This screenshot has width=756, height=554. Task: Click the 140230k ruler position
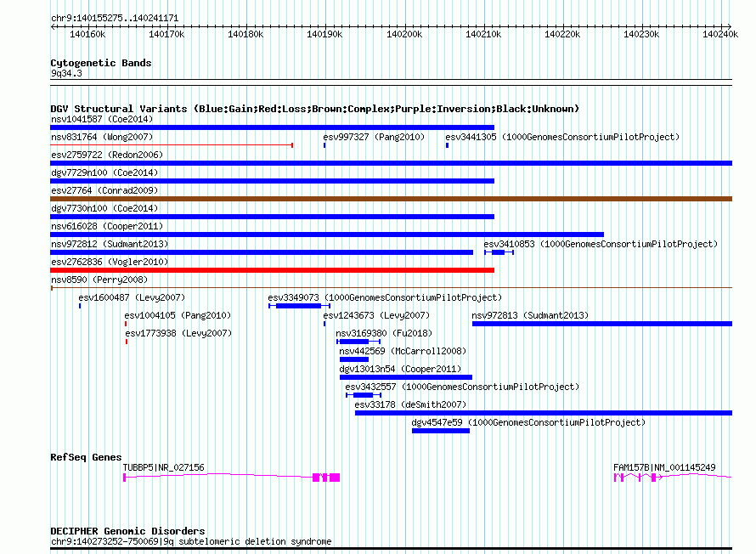641,34
